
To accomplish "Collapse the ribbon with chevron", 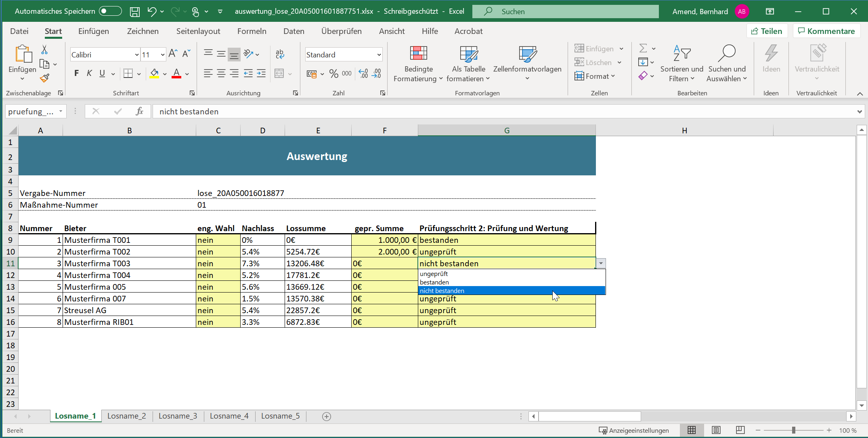I will tap(860, 93).
